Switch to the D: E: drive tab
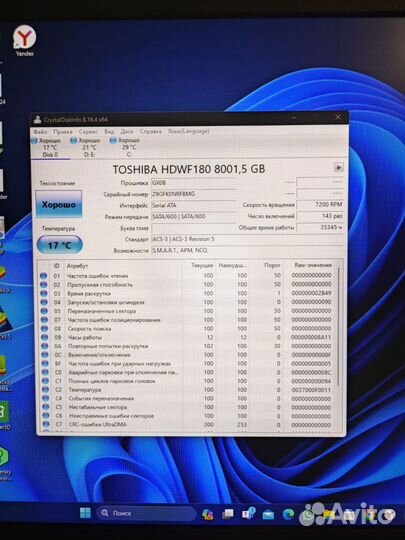This screenshot has width=405, height=540. (89, 147)
